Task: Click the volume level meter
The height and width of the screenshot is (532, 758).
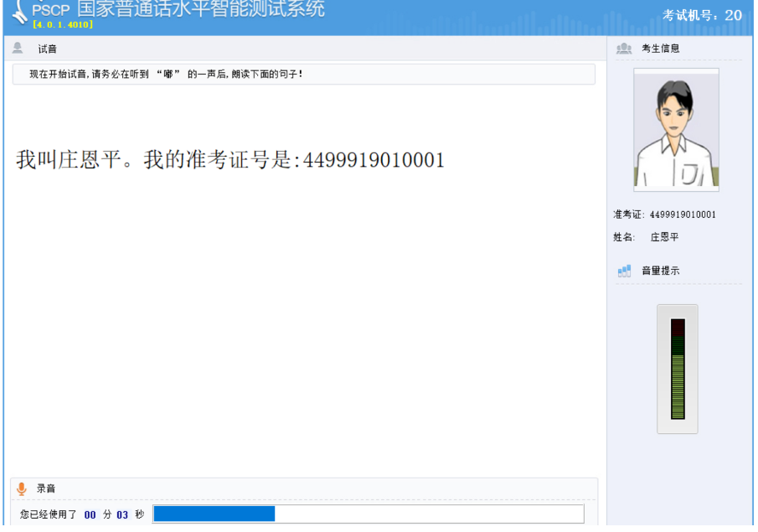Action: 677,369
